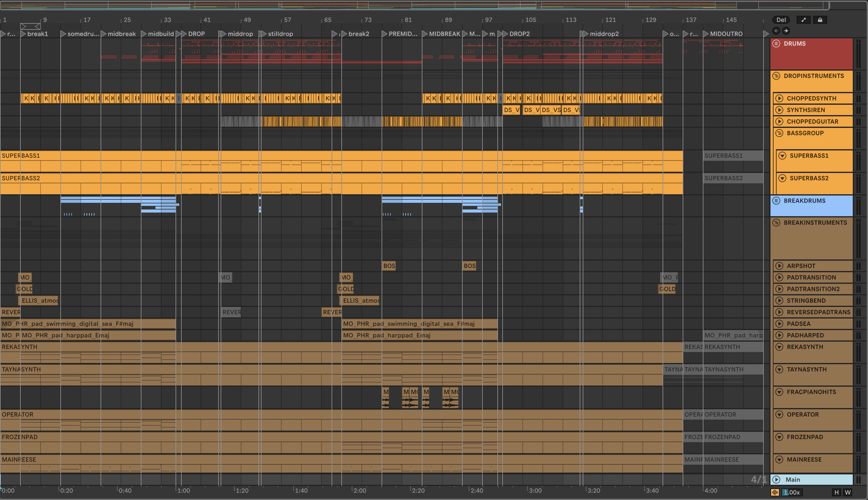
Task: Select the greyed SUPERBASS2 clip near outro
Action: (x=733, y=178)
